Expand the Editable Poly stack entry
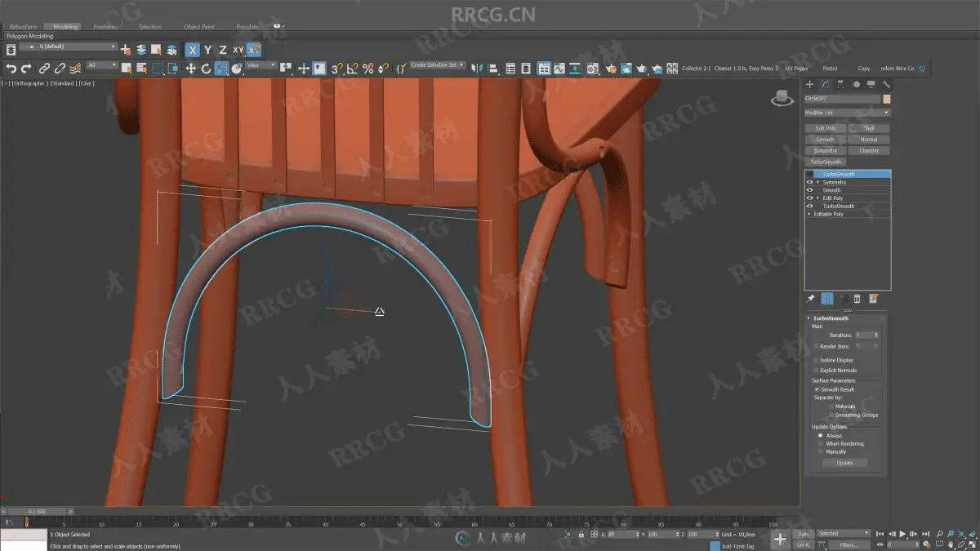This screenshot has width=980, height=551. click(x=810, y=214)
